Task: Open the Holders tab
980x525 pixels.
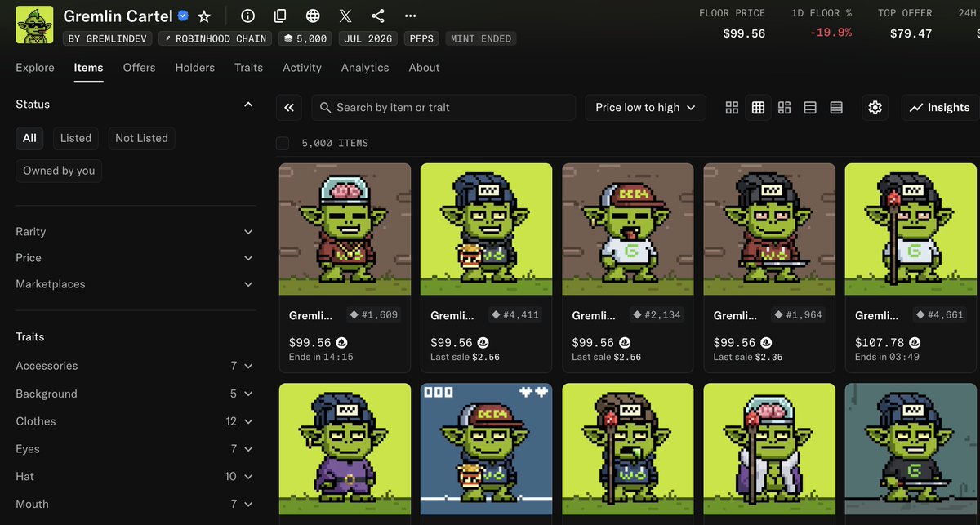Action: point(194,68)
